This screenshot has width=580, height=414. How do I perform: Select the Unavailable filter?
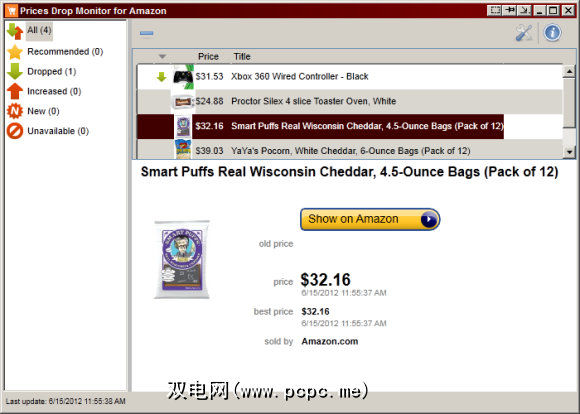coord(48,131)
